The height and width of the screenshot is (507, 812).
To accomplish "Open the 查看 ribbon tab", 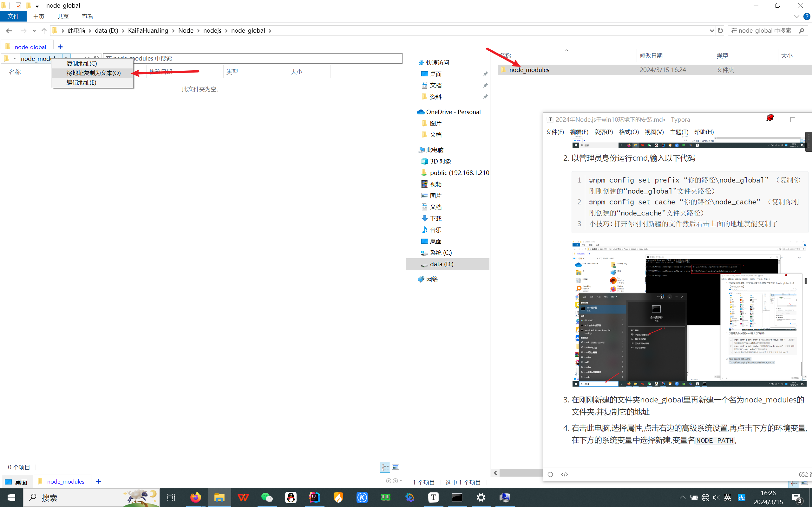I will (87, 16).
